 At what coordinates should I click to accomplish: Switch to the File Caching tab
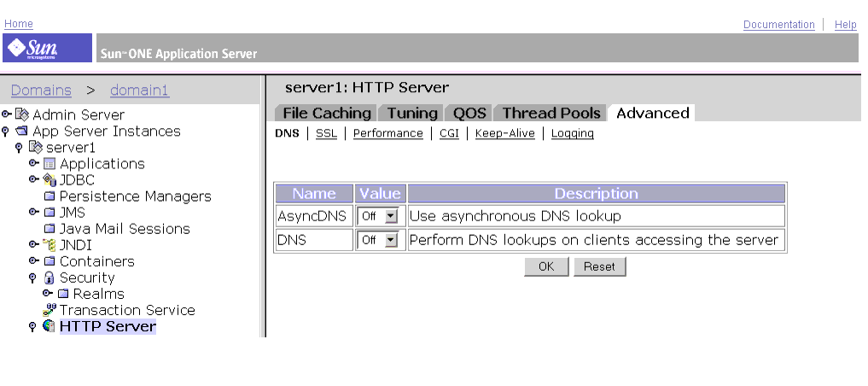pyautogui.click(x=326, y=113)
